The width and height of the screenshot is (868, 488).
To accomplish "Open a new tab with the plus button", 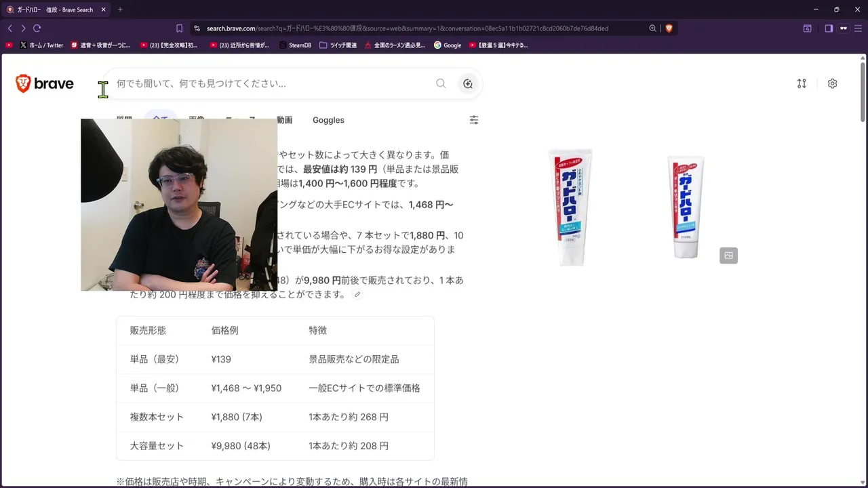I will (x=120, y=9).
